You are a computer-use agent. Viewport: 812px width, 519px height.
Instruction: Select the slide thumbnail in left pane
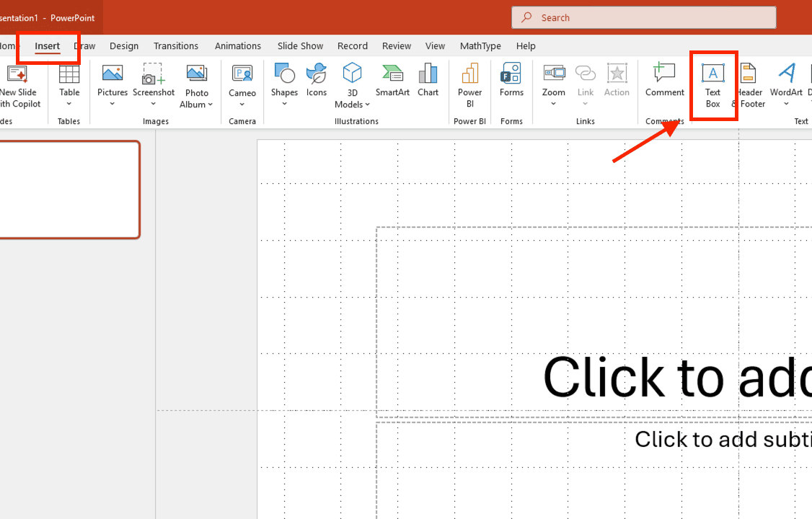pyautogui.click(x=69, y=190)
